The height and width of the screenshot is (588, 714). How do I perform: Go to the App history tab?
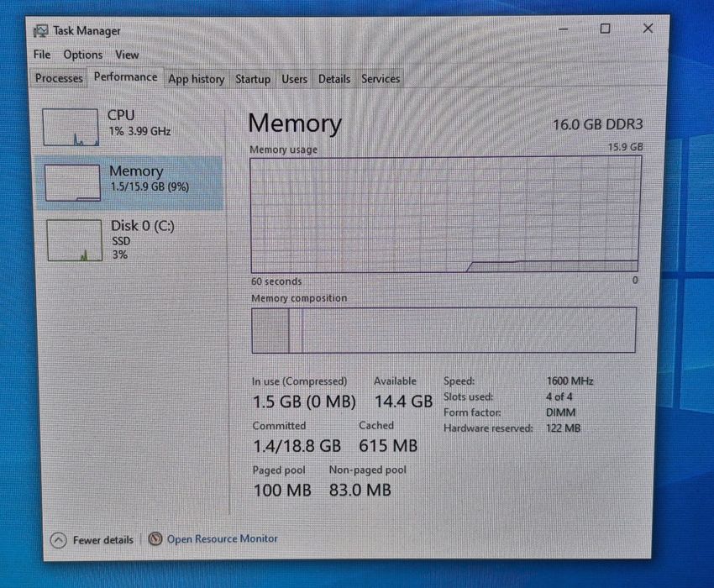click(197, 79)
